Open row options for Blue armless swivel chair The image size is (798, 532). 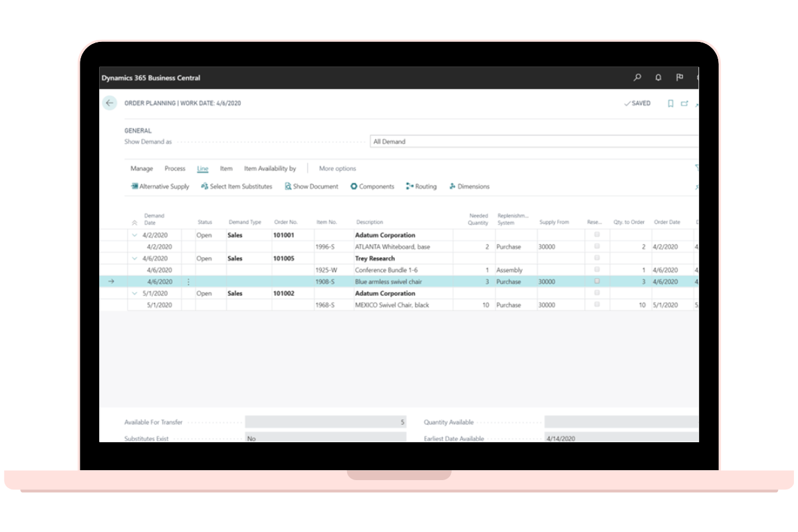pos(188,282)
